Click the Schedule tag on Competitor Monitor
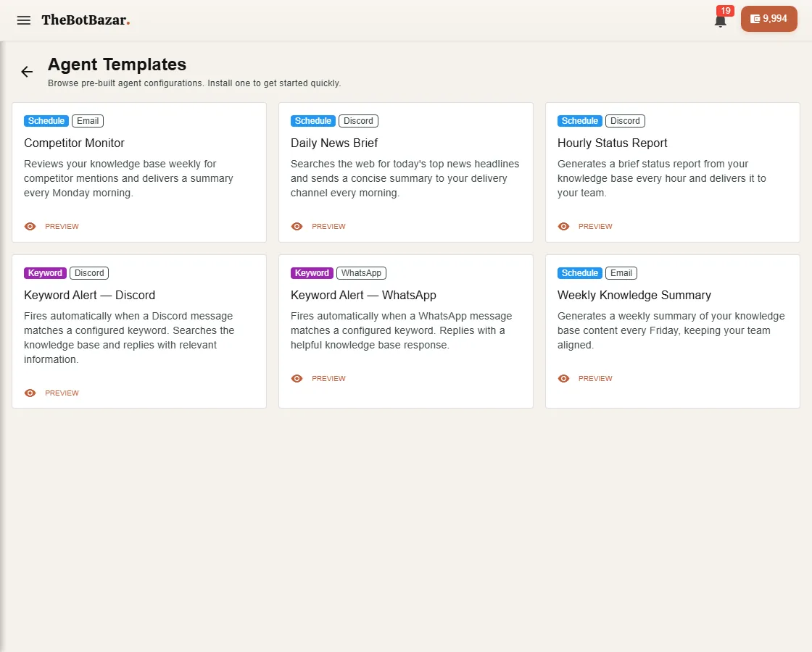Screen dimensions: 812x652 46,120
